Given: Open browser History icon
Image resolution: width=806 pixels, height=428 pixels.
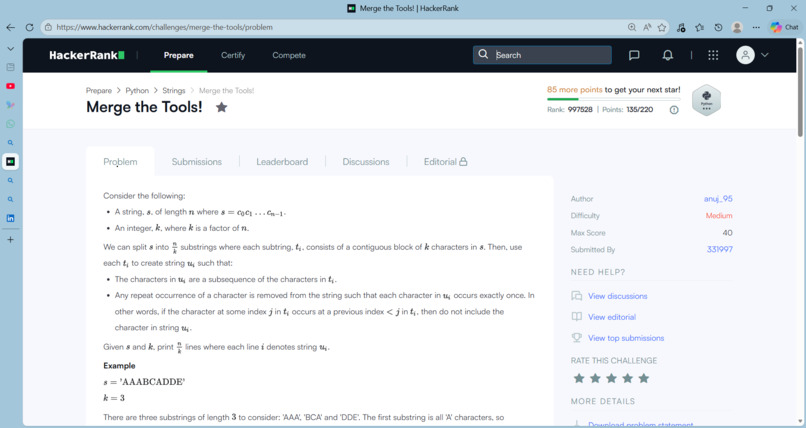Looking at the screenshot, I should (719, 27).
